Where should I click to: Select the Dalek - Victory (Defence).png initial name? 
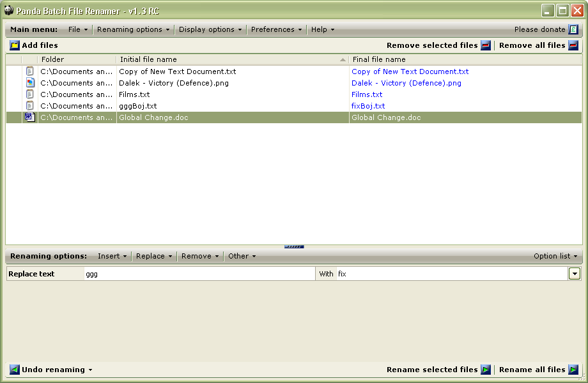(174, 83)
